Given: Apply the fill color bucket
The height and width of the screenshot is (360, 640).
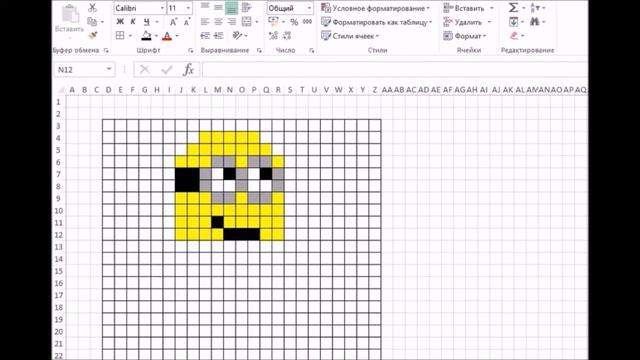Looking at the screenshot, I should click(146, 36).
